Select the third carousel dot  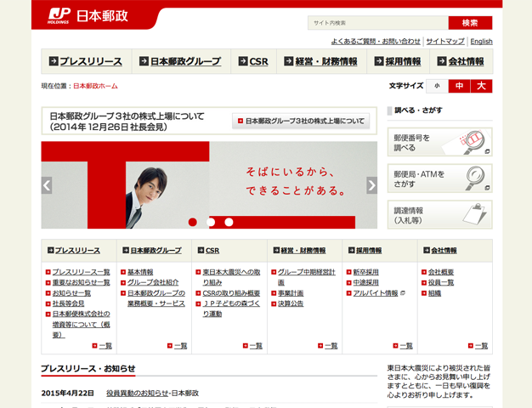click(x=229, y=222)
